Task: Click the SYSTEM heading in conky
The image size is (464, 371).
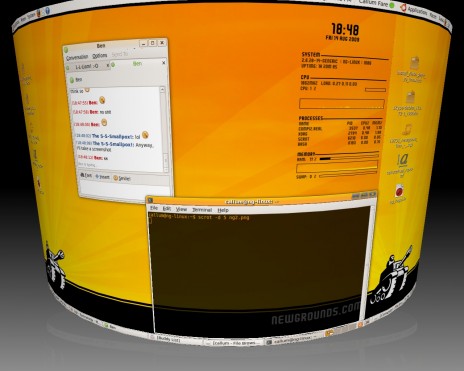Action: (x=311, y=54)
